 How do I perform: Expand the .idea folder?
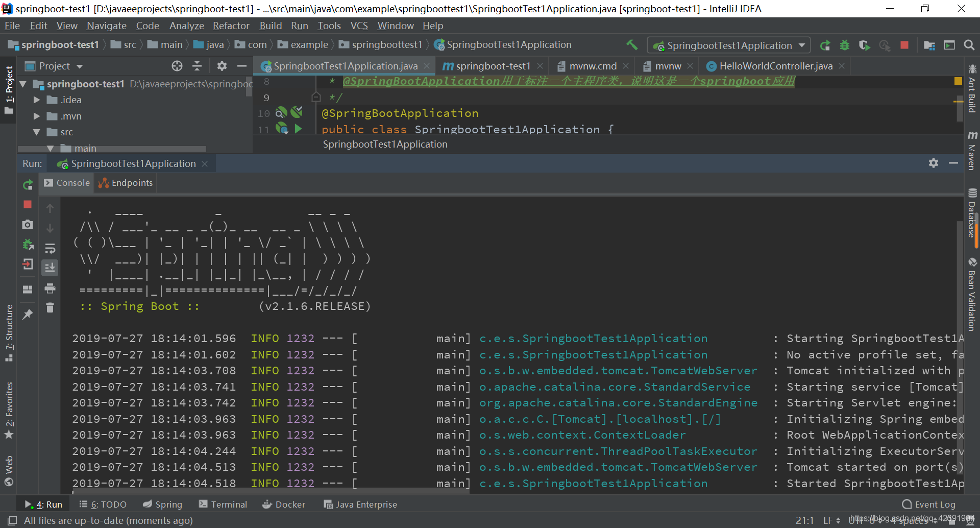click(36, 100)
